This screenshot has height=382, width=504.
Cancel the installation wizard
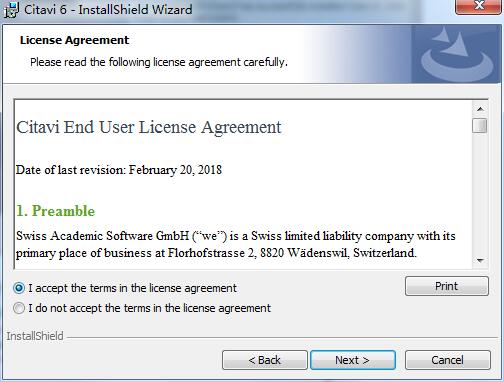point(447,360)
